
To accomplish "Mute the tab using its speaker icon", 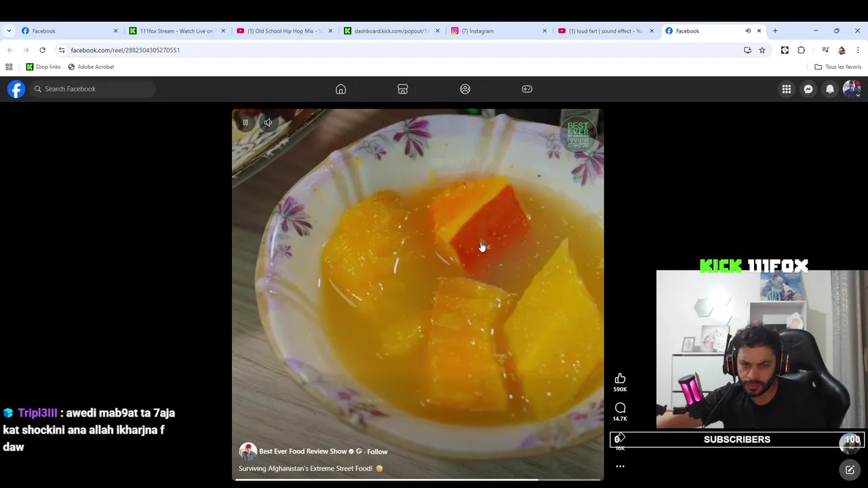I will [748, 30].
